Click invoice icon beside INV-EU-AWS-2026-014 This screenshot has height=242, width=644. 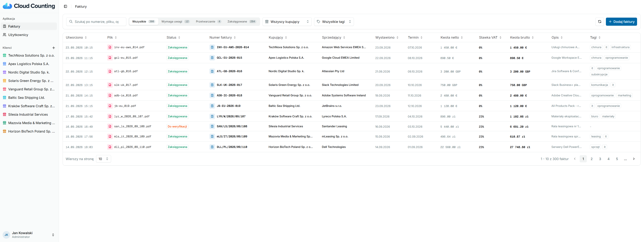pos(212,47)
